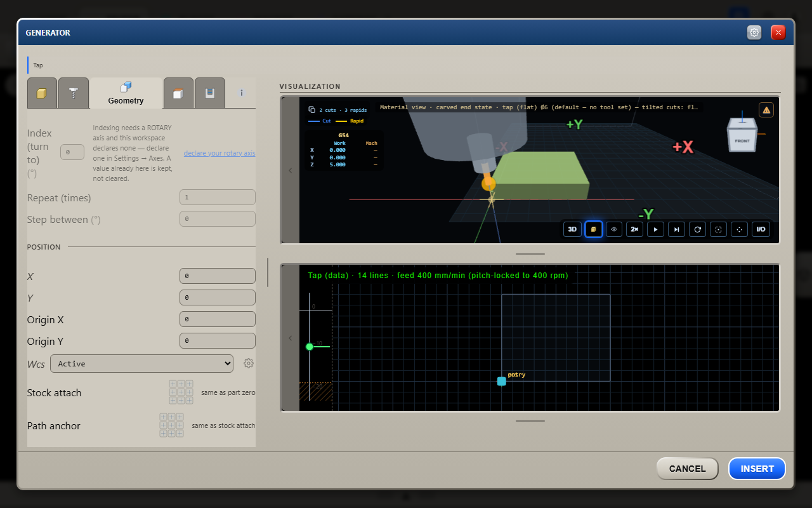Click the X position input
Screen dimensions: 812x508
(218, 276)
